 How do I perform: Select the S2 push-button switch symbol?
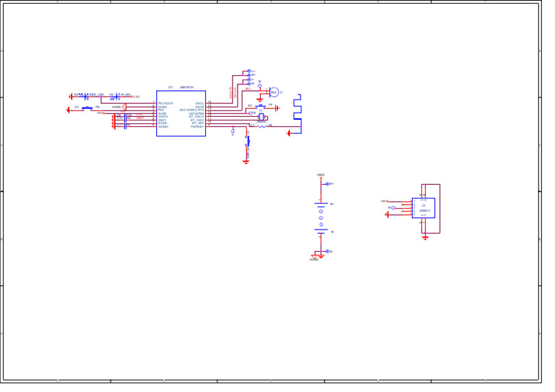260,106
